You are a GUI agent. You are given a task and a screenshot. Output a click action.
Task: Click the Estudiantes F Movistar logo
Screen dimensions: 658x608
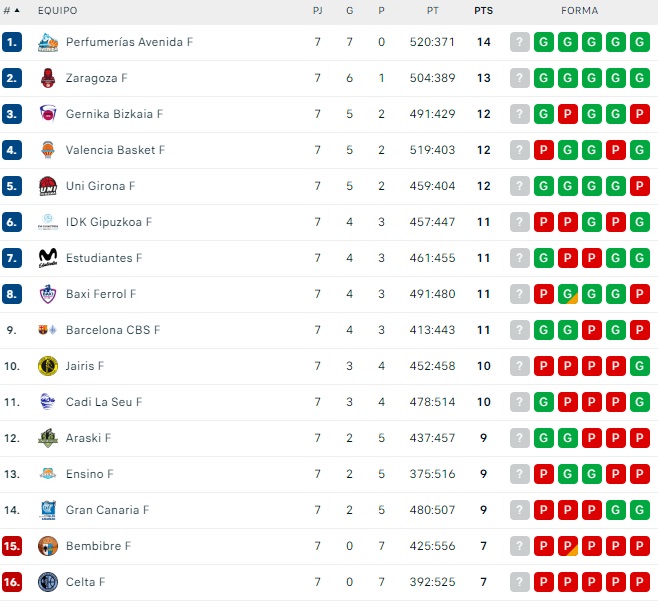coord(48,258)
